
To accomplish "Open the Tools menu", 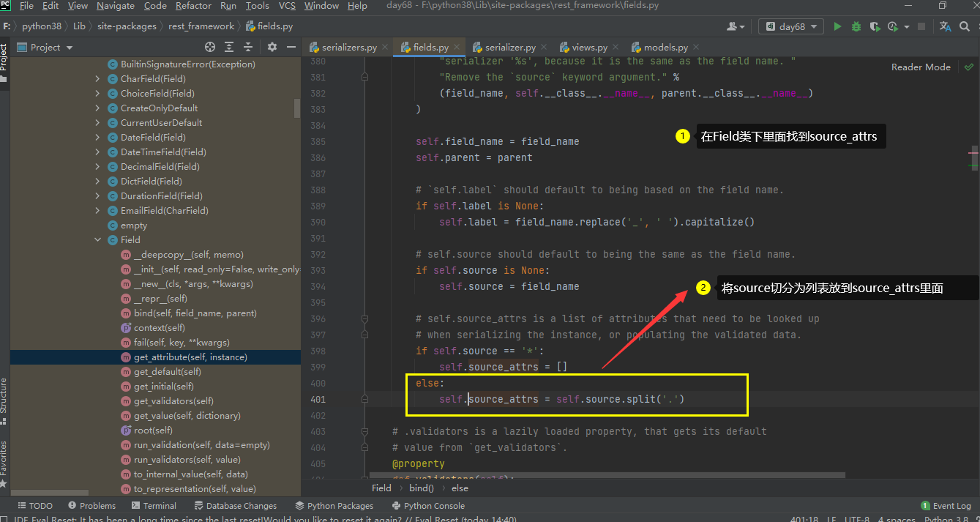I will (x=257, y=6).
